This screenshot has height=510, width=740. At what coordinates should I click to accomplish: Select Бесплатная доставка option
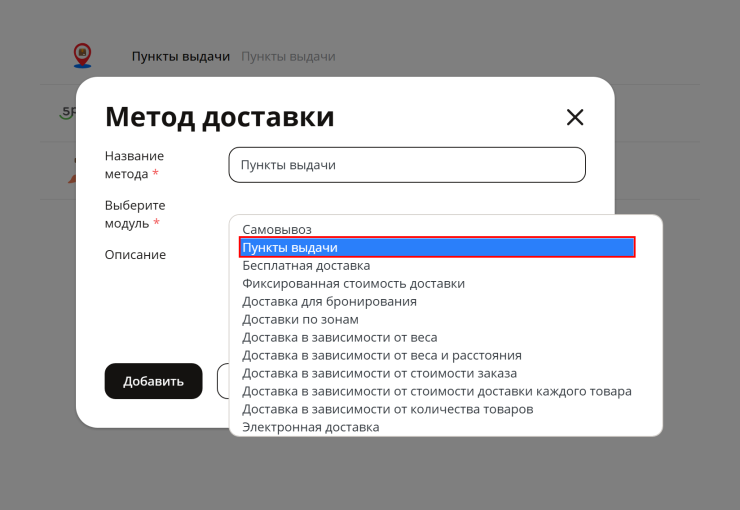(x=437, y=265)
